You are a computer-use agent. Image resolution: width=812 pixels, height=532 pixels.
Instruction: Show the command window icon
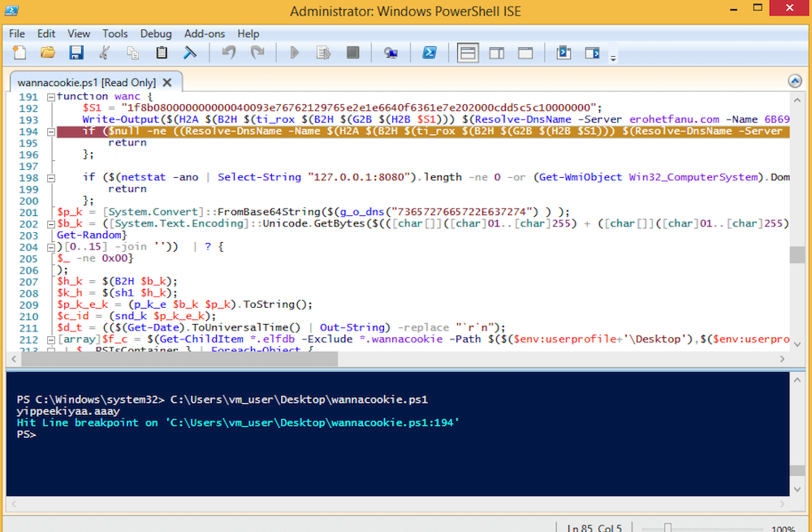[564, 52]
